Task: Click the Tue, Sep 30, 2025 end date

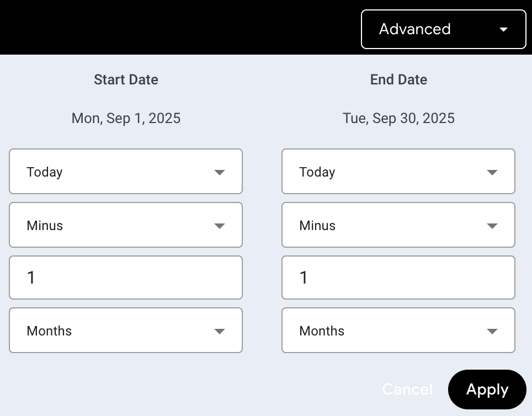Action: tap(398, 118)
